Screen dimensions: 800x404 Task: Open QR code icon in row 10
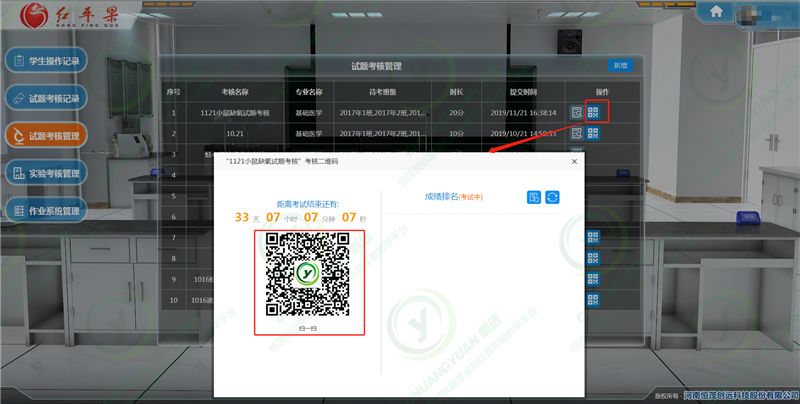click(593, 300)
